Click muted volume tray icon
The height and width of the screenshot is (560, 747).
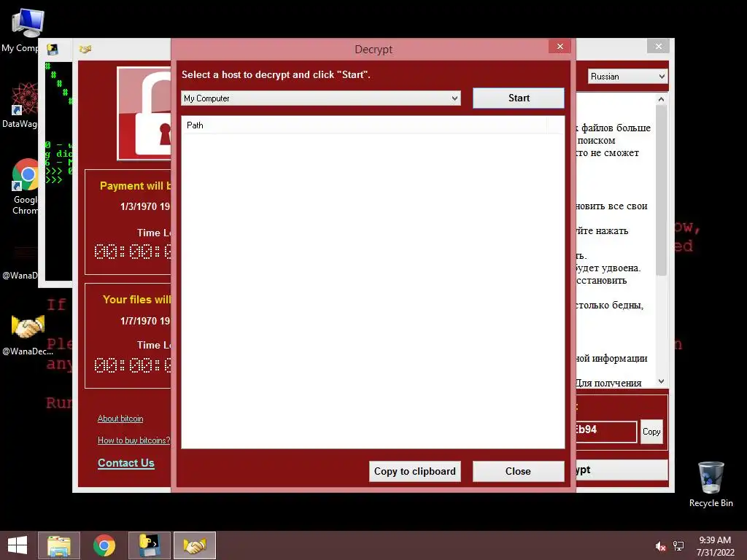coord(660,546)
